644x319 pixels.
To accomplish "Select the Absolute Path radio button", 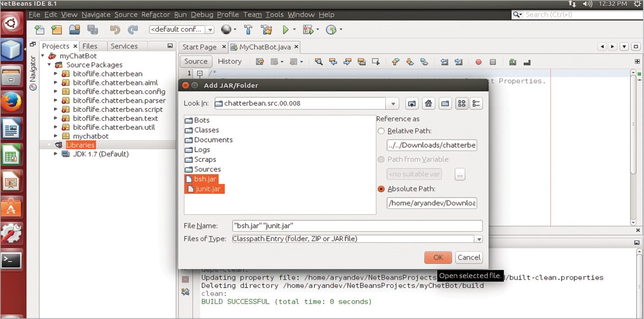I will [381, 189].
